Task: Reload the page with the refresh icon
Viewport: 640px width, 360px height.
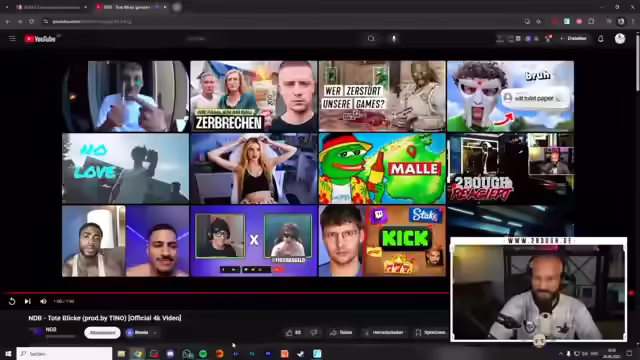Action: coord(31,21)
